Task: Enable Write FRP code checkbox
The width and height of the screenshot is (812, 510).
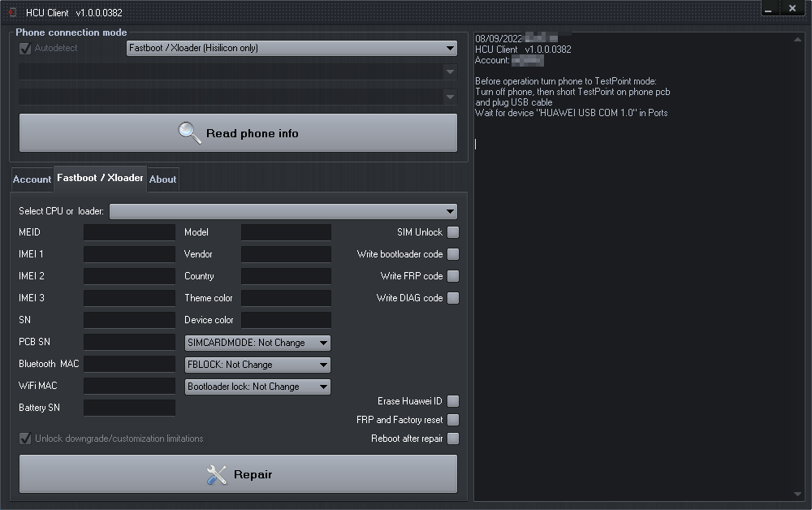Action: 453,276
